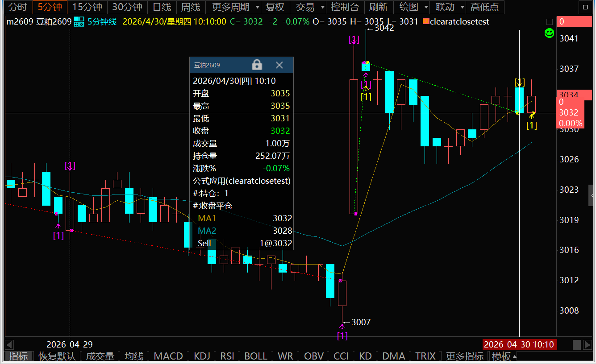The height and width of the screenshot is (364, 596).
Task: Open the 更多周期 dropdown
Action: (x=236, y=7)
